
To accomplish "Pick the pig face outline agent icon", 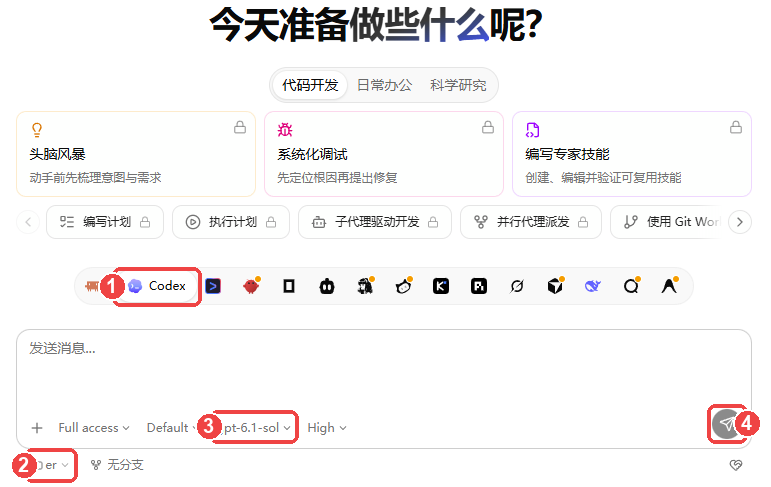I will click(403, 286).
